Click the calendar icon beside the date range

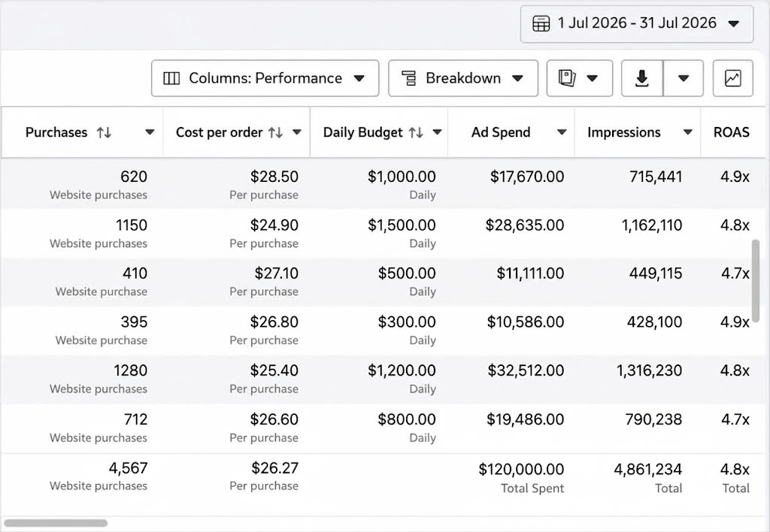pyautogui.click(x=541, y=23)
